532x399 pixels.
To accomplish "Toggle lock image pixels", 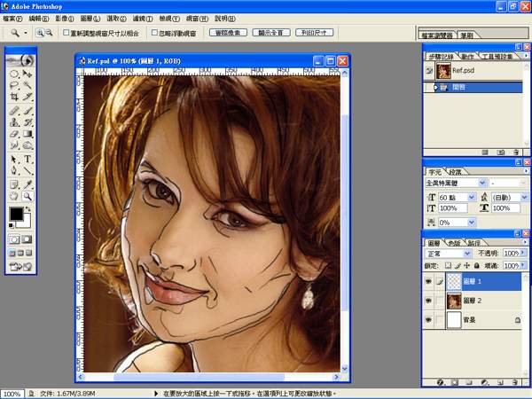I will (458, 265).
